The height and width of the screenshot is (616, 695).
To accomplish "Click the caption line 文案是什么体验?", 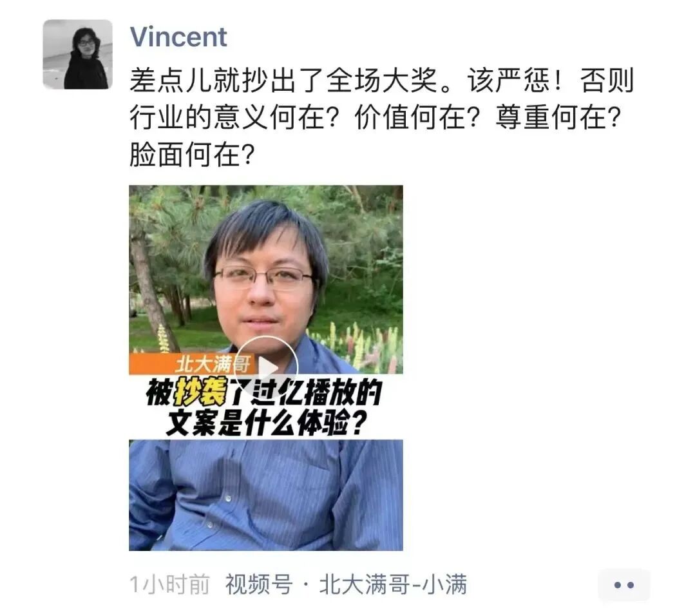I will tap(266, 423).
